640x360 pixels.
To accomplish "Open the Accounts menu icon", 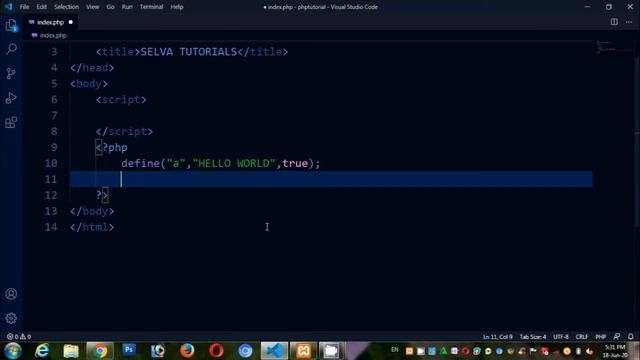I will [11, 294].
